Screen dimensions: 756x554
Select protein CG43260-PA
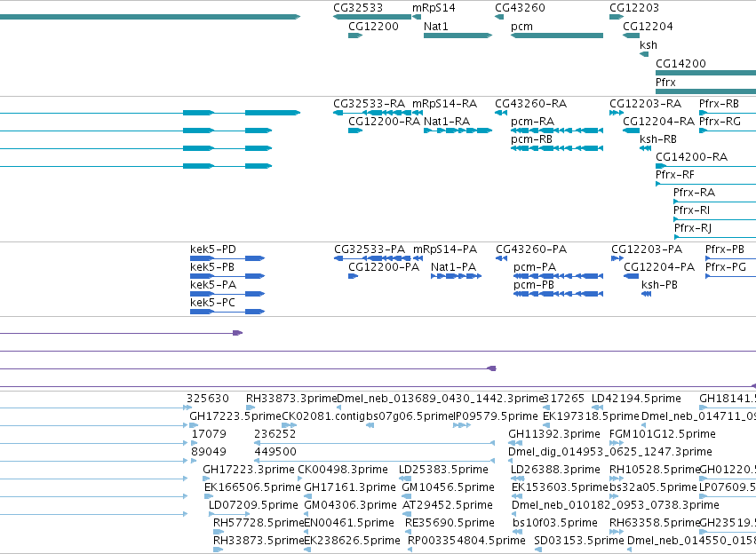coord(531,249)
